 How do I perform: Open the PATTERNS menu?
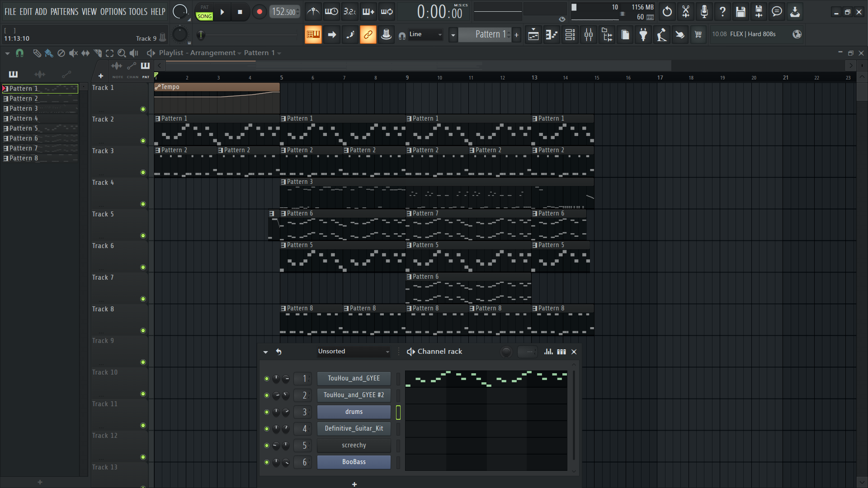point(64,12)
